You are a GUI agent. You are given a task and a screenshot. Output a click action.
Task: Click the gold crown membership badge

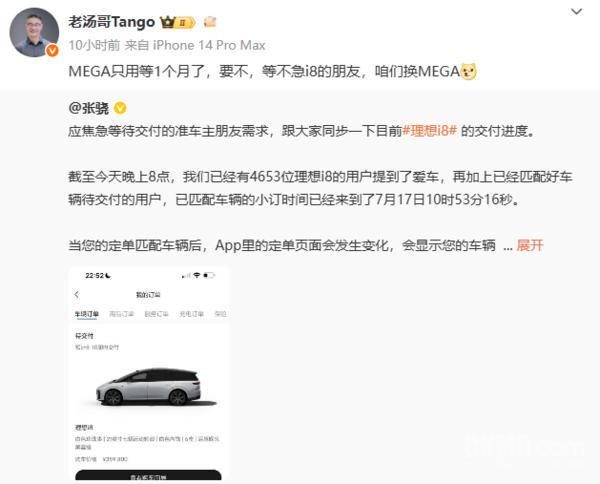[x=178, y=22]
